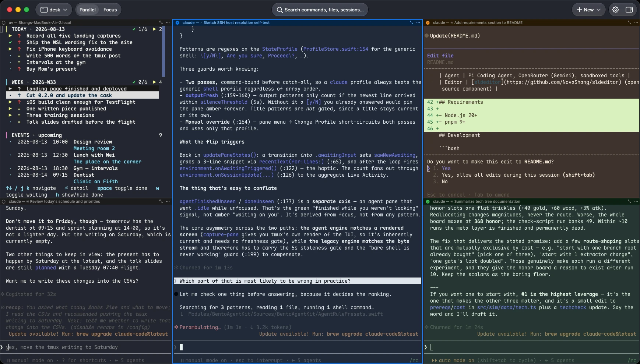Select the TODAY · 2026-08-13 section header
The image size is (640, 364).
point(38,29)
